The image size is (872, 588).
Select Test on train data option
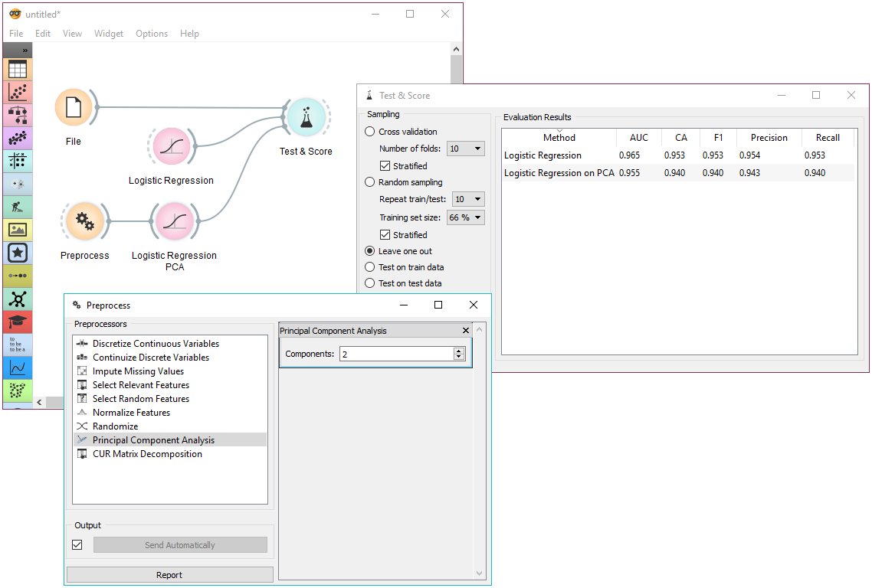(x=370, y=267)
